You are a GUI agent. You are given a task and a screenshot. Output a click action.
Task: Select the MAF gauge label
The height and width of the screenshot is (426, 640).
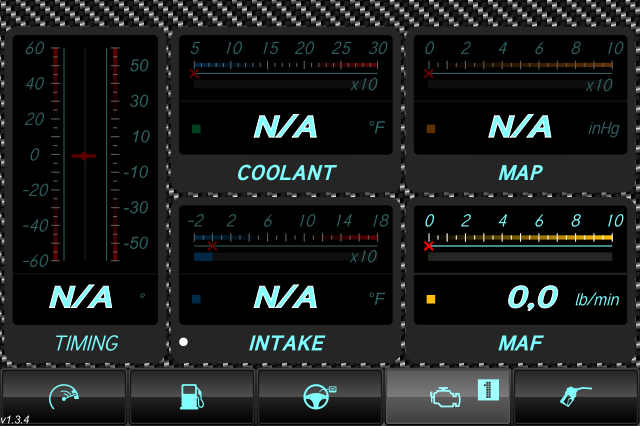[521, 343]
